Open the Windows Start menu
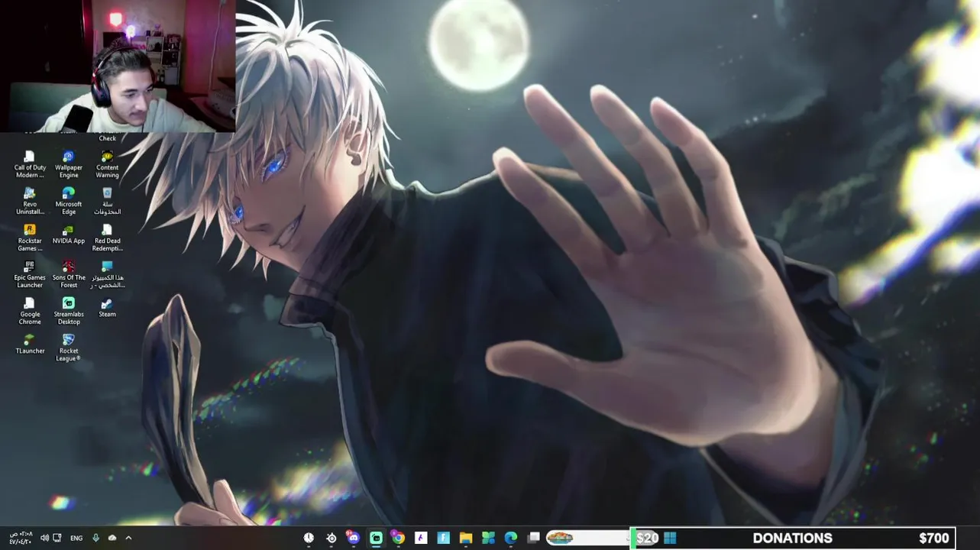 point(670,538)
